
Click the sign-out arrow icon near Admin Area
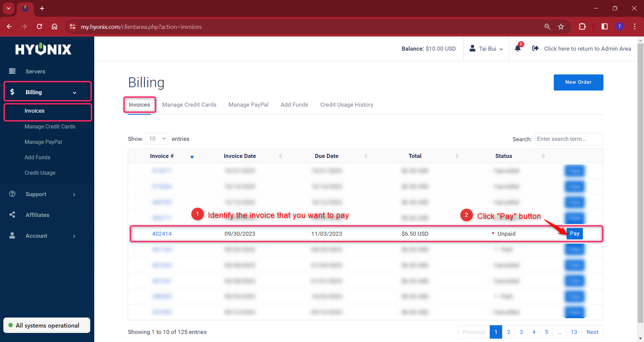coord(535,48)
